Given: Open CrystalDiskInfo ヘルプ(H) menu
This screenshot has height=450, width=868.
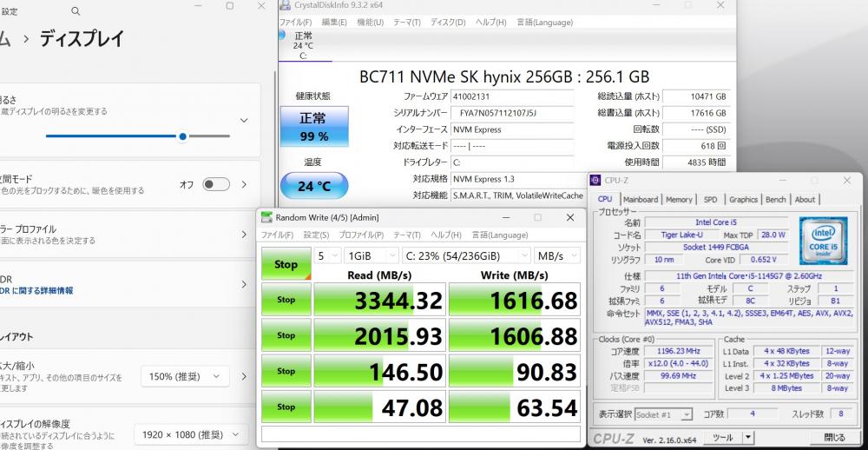Looking at the screenshot, I should point(490,23).
